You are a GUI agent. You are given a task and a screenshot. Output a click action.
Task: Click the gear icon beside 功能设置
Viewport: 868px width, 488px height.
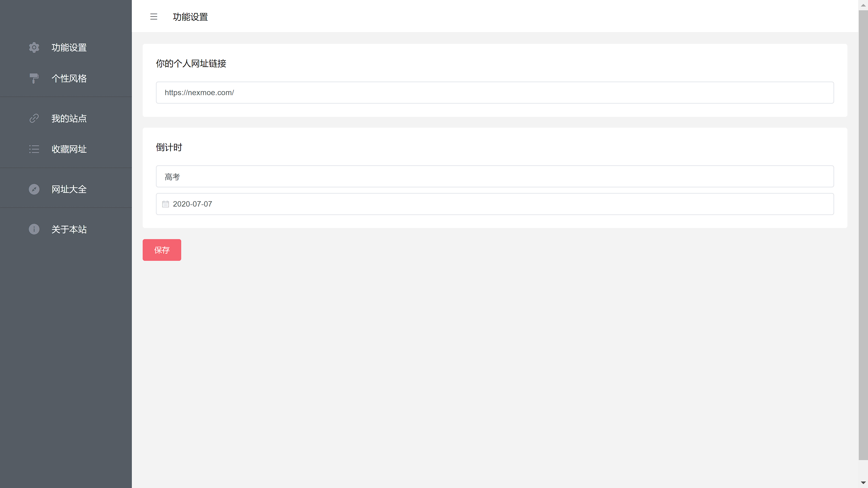tap(34, 47)
